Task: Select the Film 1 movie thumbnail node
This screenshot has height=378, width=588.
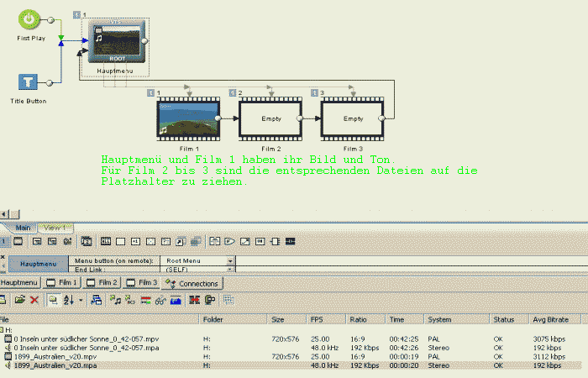Action: coord(187,118)
